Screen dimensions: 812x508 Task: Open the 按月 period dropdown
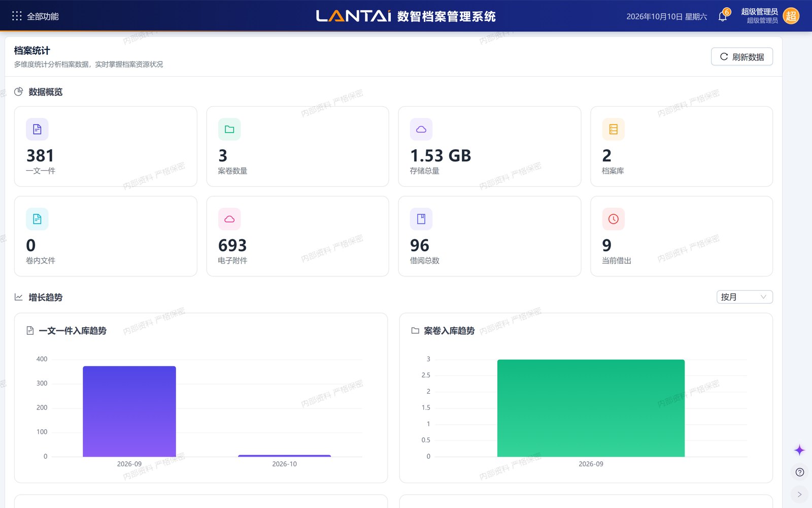(745, 297)
